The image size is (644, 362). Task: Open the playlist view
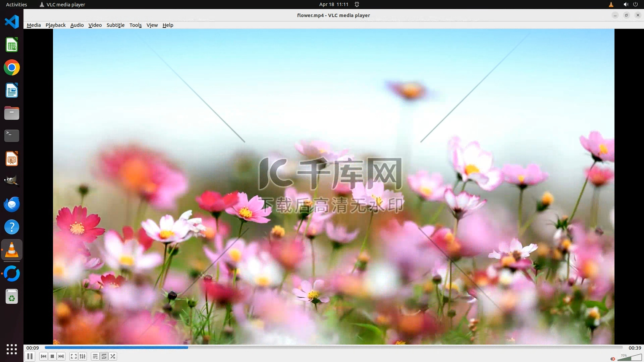coord(95,356)
